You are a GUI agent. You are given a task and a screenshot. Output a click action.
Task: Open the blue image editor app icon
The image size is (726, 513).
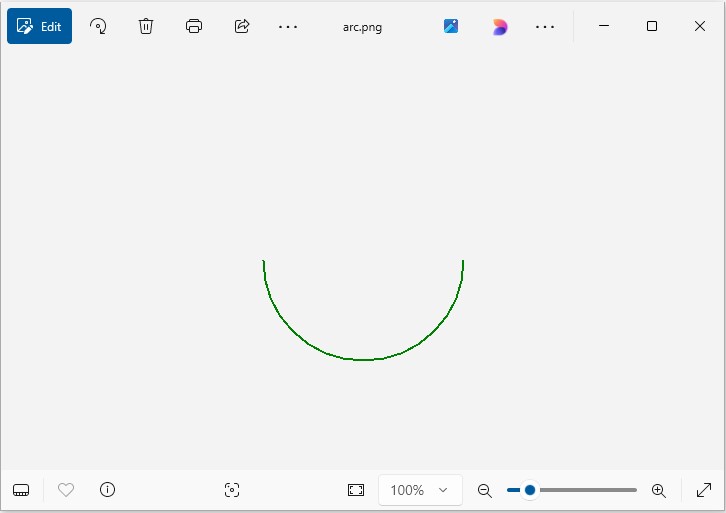point(451,27)
